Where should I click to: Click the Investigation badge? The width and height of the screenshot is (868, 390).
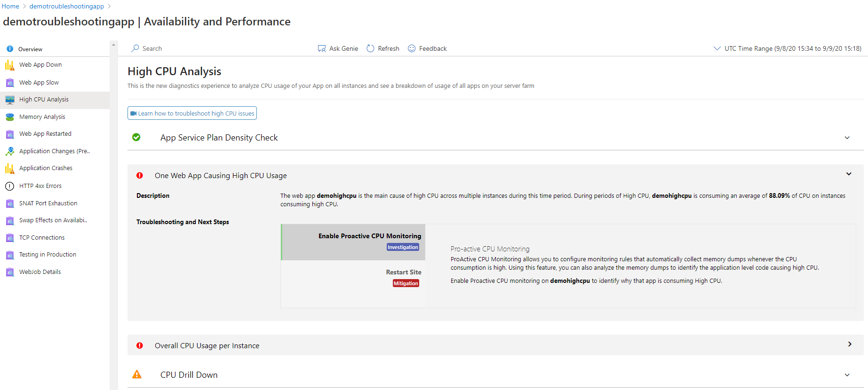tap(403, 247)
